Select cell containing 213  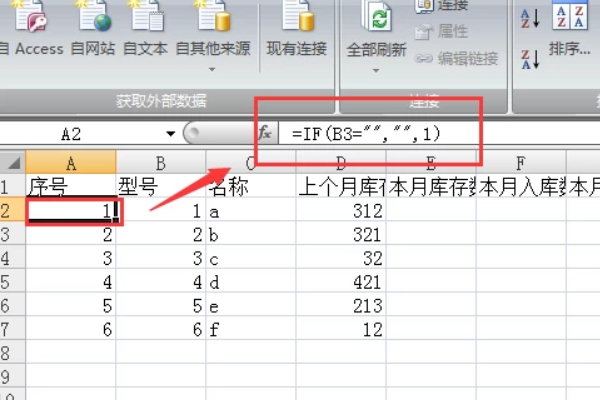[341, 305]
